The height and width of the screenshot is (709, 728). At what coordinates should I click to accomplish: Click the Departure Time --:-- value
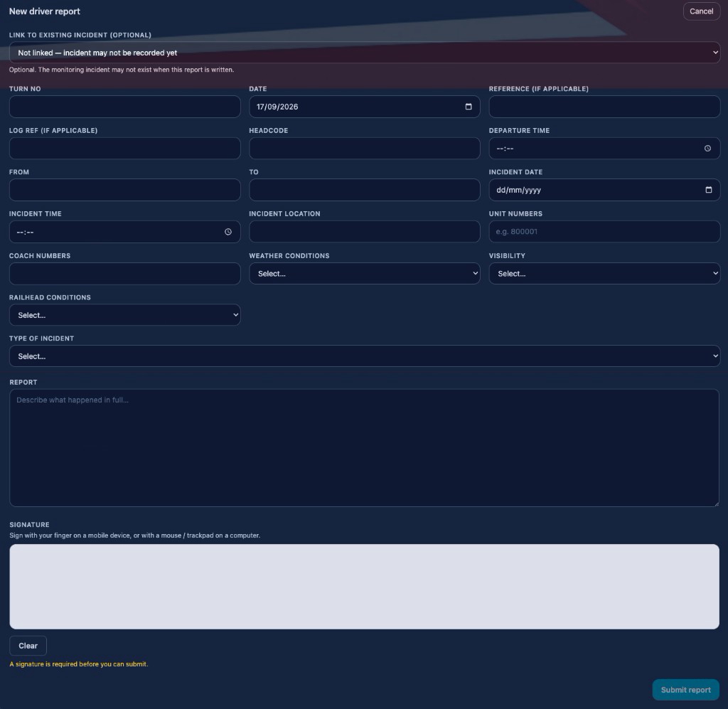[x=505, y=149]
